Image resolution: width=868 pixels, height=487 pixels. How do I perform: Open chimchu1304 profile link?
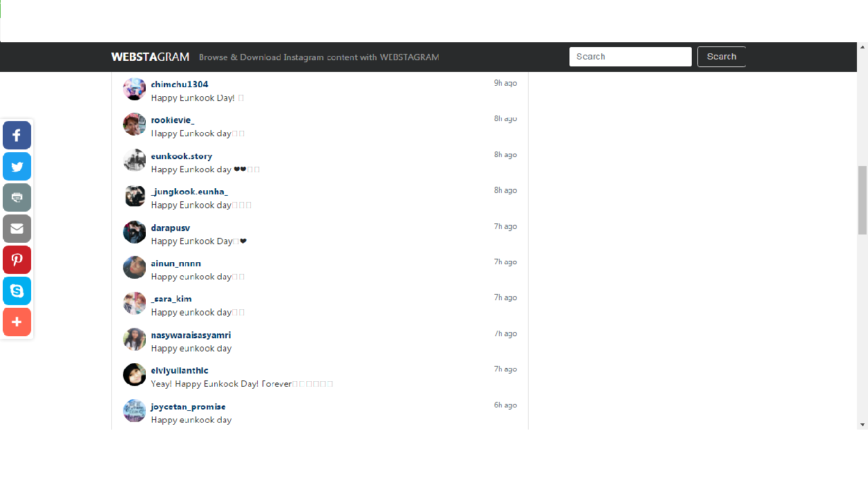tap(179, 84)
